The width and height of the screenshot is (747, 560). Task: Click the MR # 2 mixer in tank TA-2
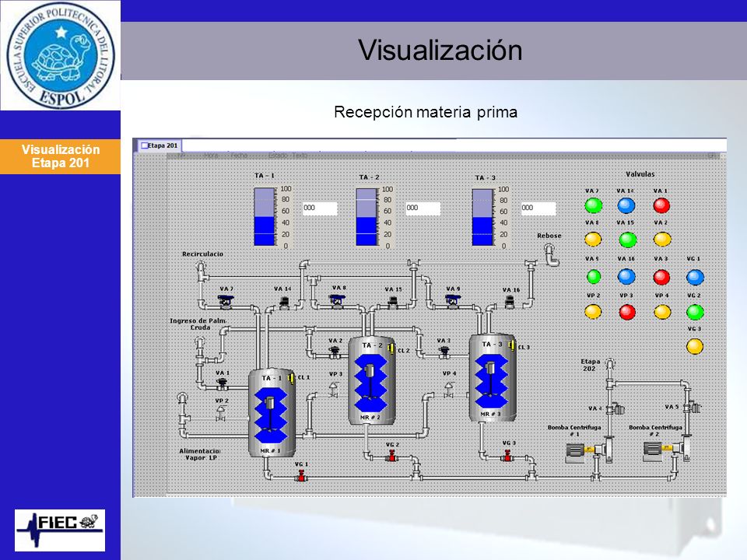pos(370,383)
